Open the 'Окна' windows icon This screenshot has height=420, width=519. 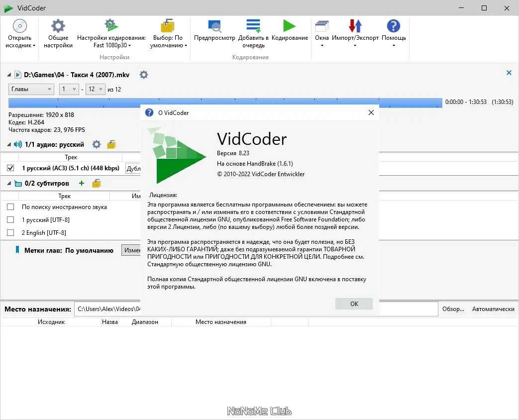pos(322,26)
